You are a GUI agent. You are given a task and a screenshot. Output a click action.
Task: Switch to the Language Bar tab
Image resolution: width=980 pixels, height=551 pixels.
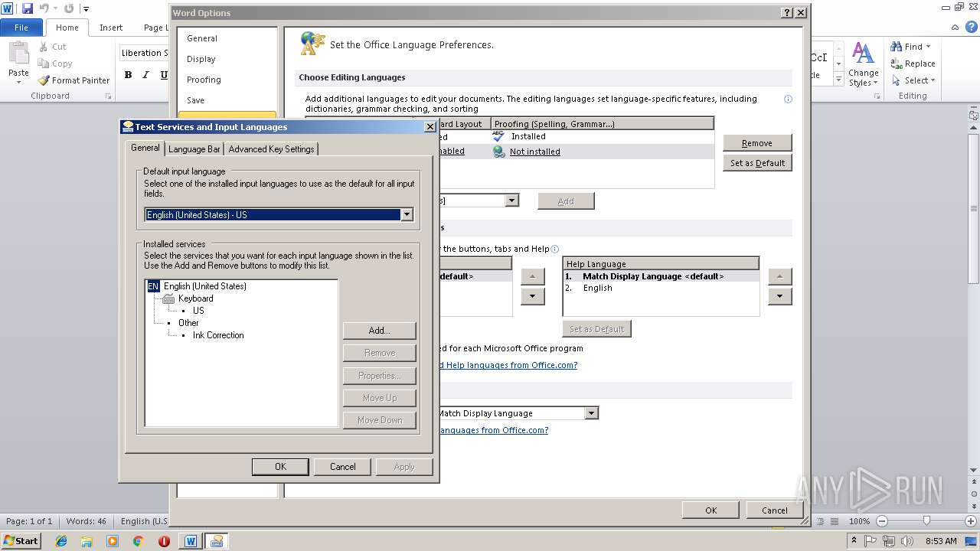(194, 149)
